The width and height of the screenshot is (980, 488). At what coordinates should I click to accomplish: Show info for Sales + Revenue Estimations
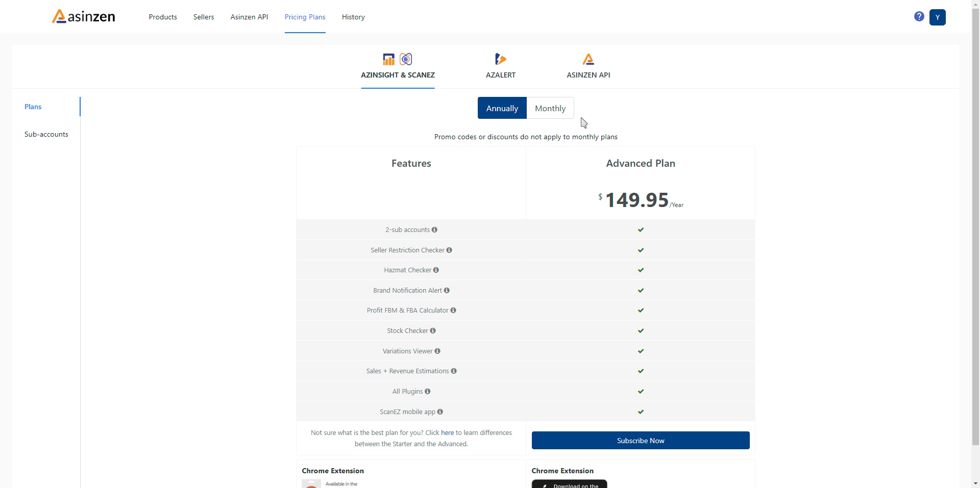pyautogui.click(x=454, y=371)
